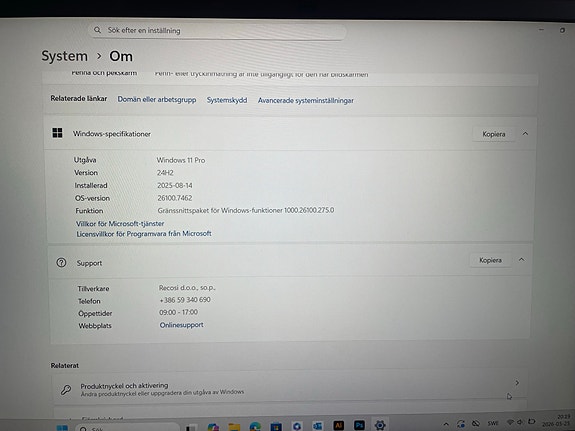Image resolution: width=575 pixels, height=431 pixels.
Task: Open the Systemskydd link
Action: tap(227, 100)
